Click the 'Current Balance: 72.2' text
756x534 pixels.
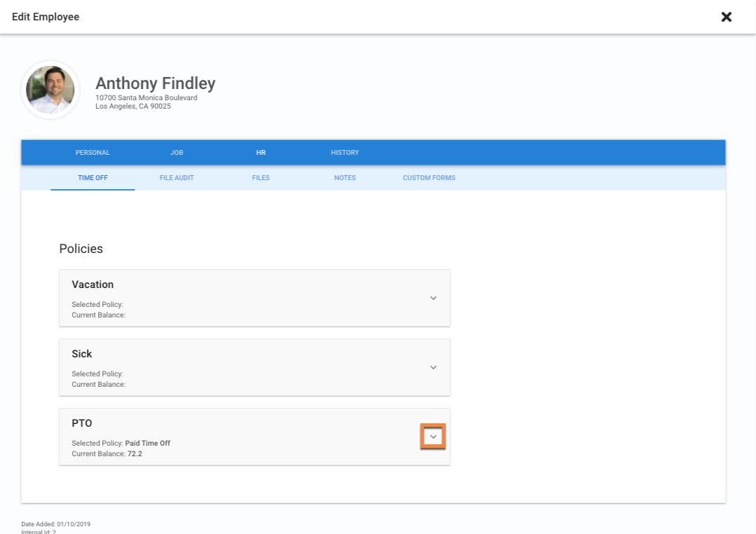point(107,454)
